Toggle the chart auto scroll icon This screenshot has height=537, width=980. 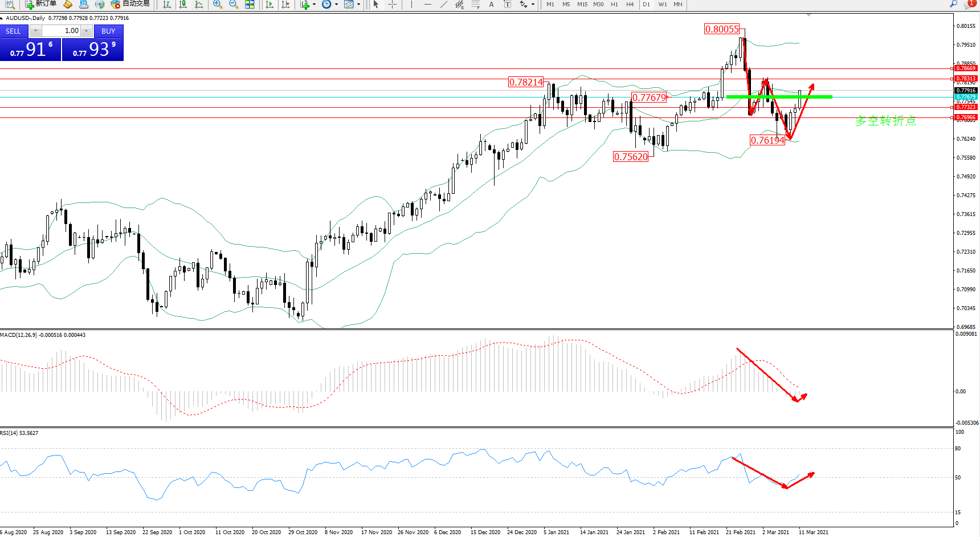click(x=269, y=5)
